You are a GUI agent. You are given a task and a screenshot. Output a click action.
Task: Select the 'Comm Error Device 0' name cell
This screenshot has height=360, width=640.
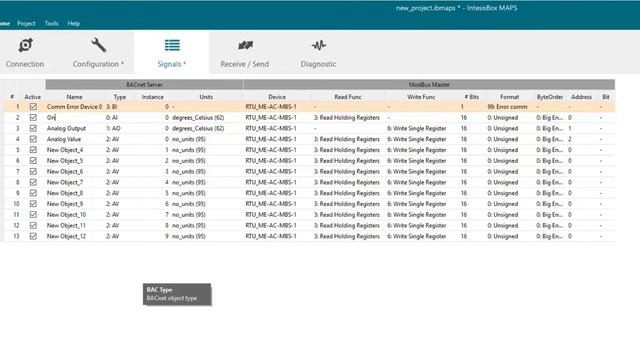pos(74,107)
